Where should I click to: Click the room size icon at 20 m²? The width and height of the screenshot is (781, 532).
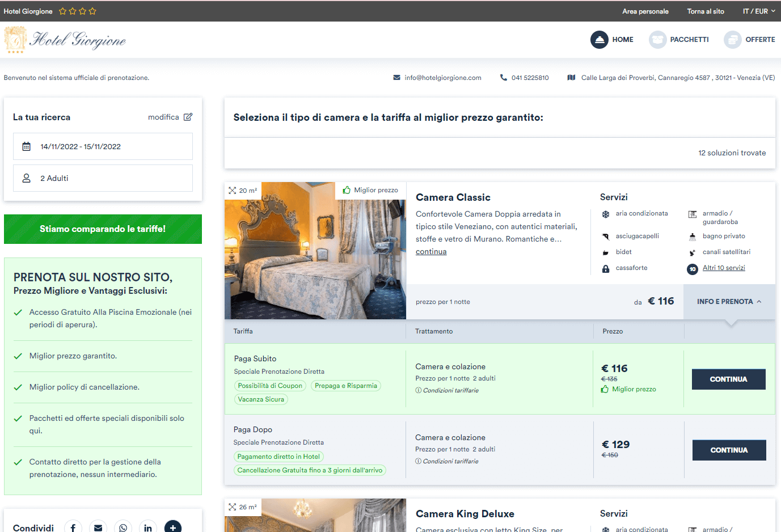(233, 191)
